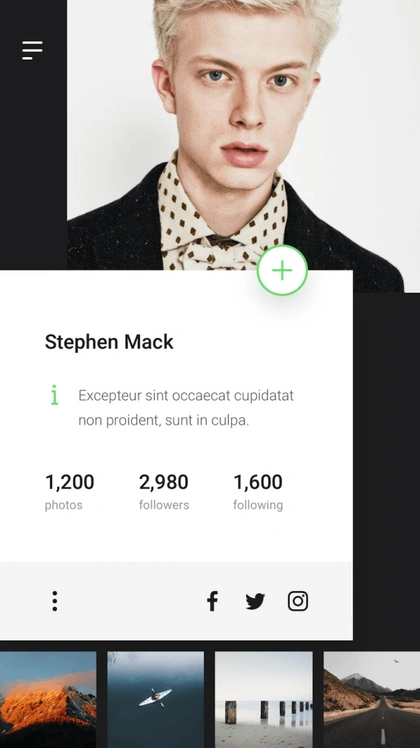This screenshot has width=420, height=748.
Task: Click the green info icon
Action: pos(54,395)
